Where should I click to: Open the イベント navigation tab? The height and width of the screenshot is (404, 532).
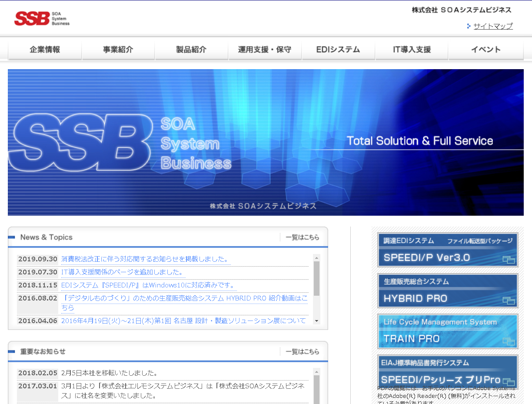(x=485, y=50)
